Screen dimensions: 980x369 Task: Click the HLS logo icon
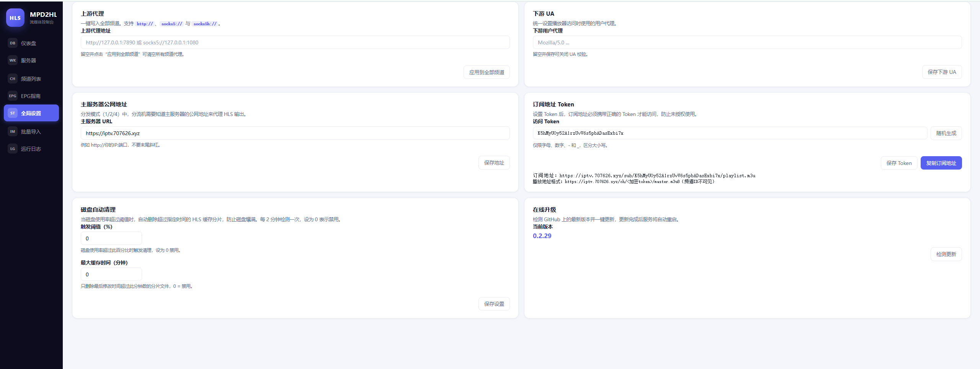coord(15,18)
